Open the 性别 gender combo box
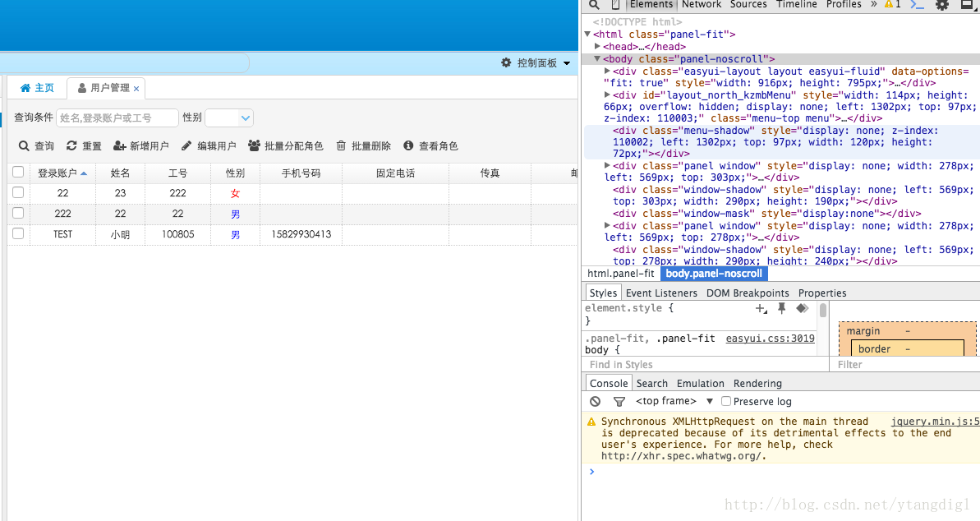The width and height of the screenshot is (980, 521). 228,118
